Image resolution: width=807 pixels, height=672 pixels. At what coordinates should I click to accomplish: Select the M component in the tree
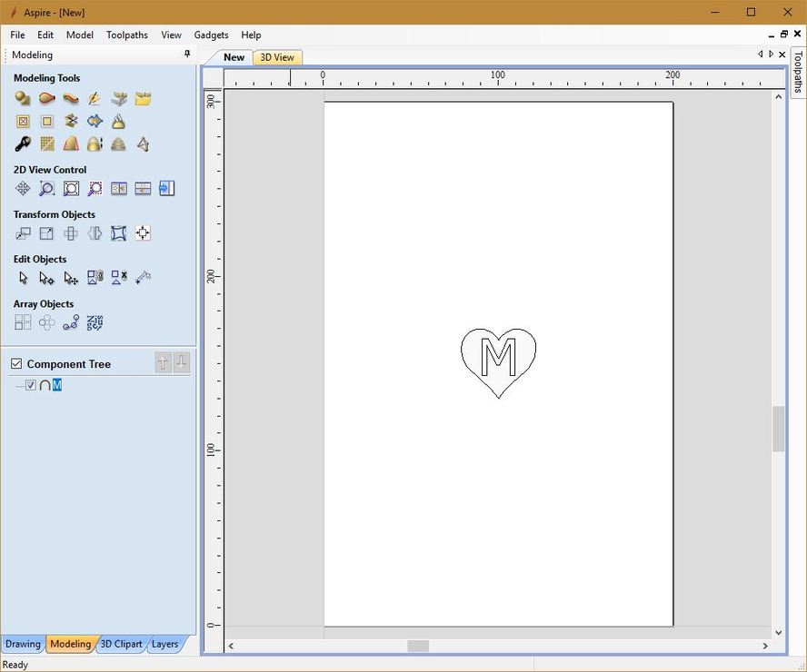(x=56, y=385)
